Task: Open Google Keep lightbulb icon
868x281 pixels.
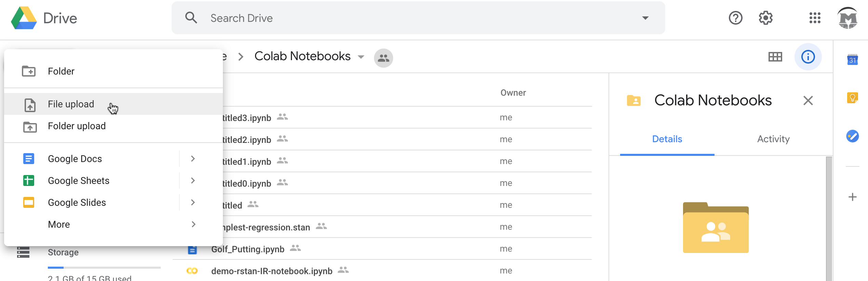Action: click(x=852, y=98)
